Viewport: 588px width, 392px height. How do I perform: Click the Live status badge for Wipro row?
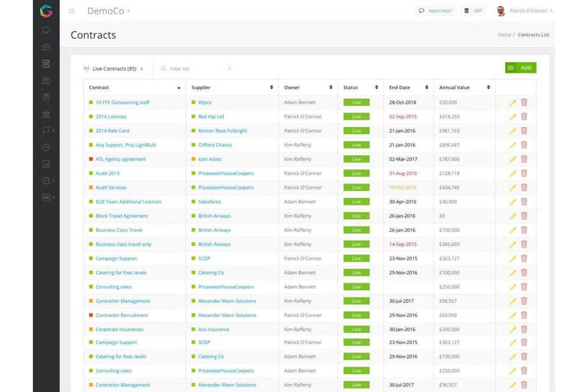pos(356,102)
